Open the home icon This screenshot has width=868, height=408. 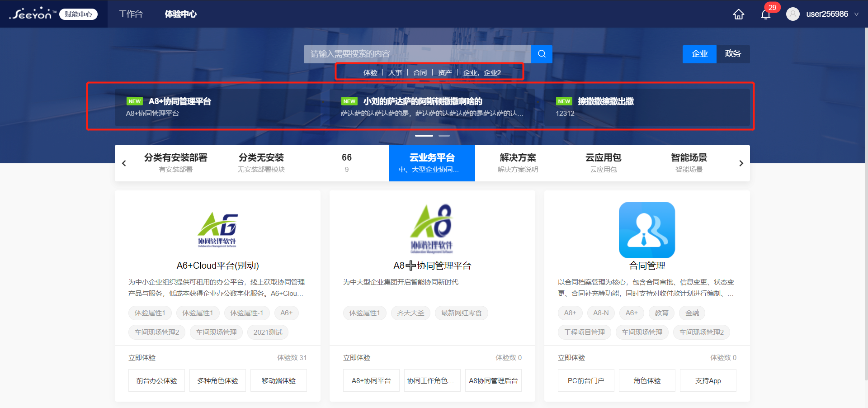coord(738,14)
